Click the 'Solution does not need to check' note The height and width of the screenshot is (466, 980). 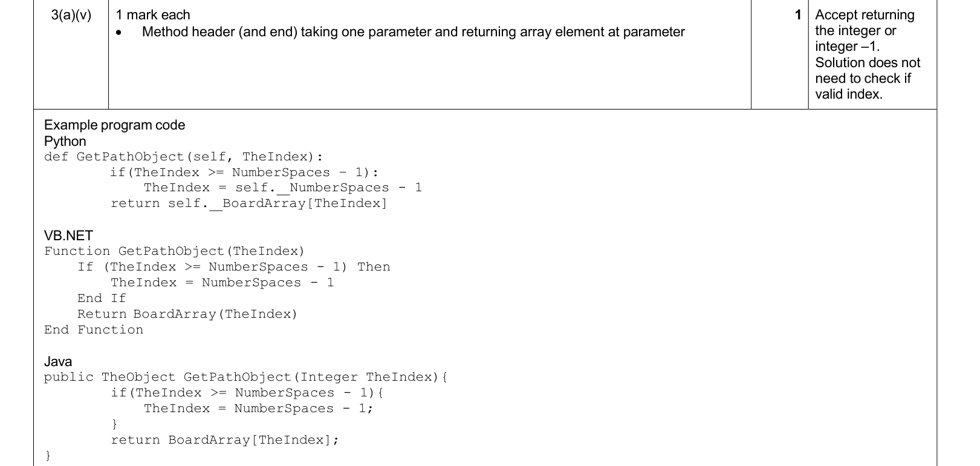pyautogui.click(x=868, y=78)
